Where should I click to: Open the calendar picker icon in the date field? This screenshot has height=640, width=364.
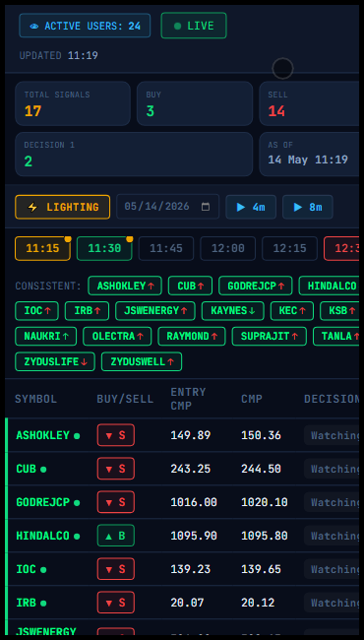pyautogui.click(x=206, y=207)
